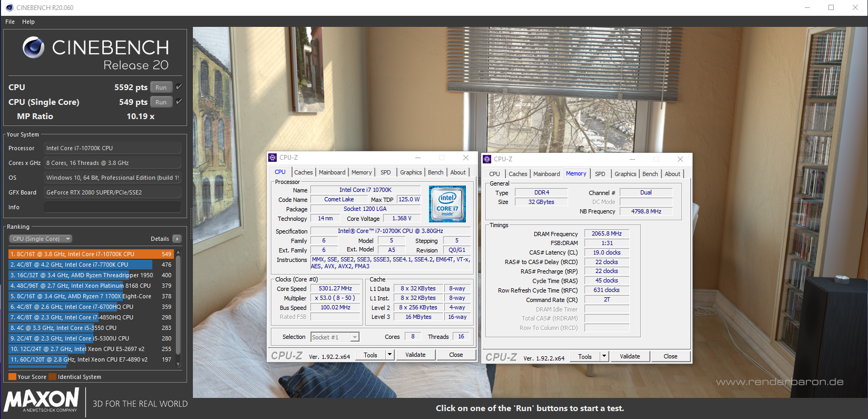Click the Cinebench icon in the title bar
This screenshot has width=868, height=419.
[x=9, y=7]
